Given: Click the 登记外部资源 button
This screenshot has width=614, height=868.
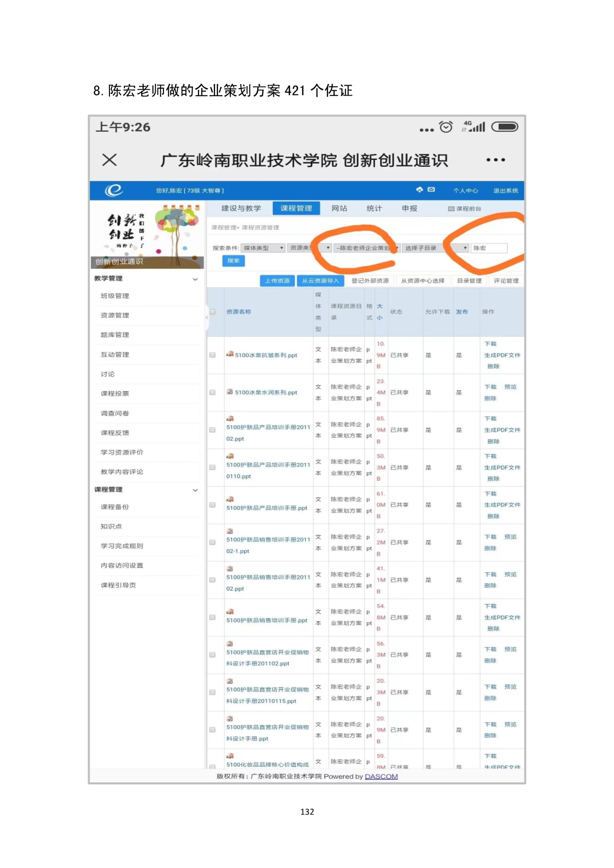Looking at the screenshot, I should tap(370, 281).
